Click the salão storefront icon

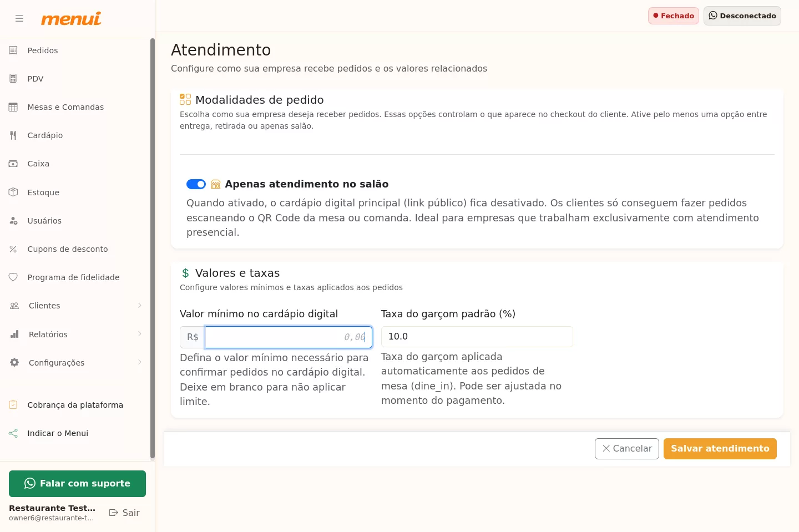point(216,184)
